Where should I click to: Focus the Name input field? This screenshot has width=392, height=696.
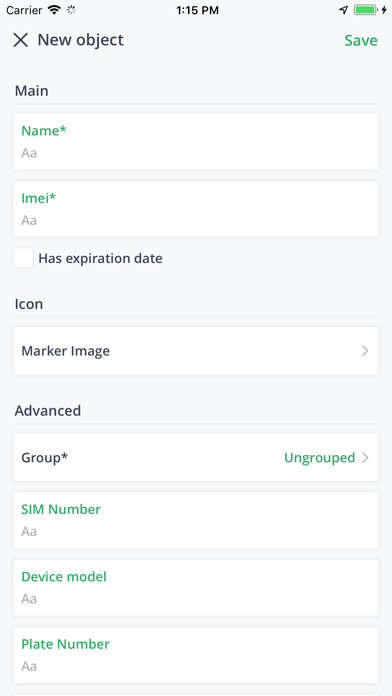click(196, 142)
